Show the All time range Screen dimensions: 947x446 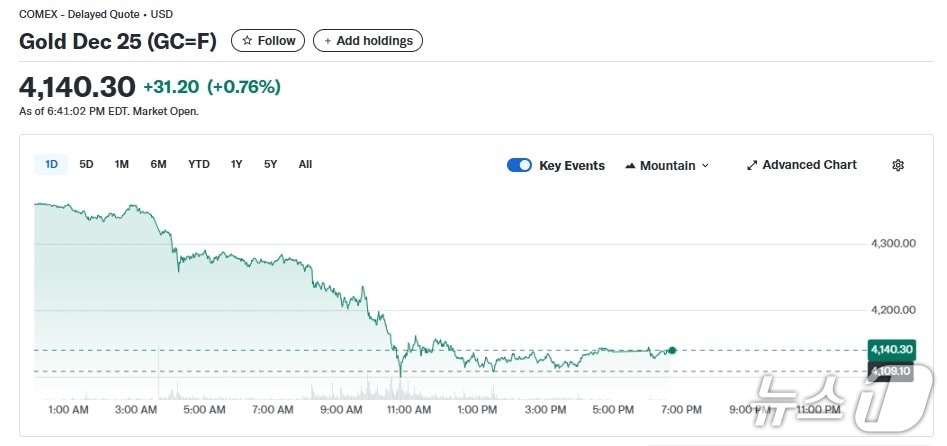[305, 164]
